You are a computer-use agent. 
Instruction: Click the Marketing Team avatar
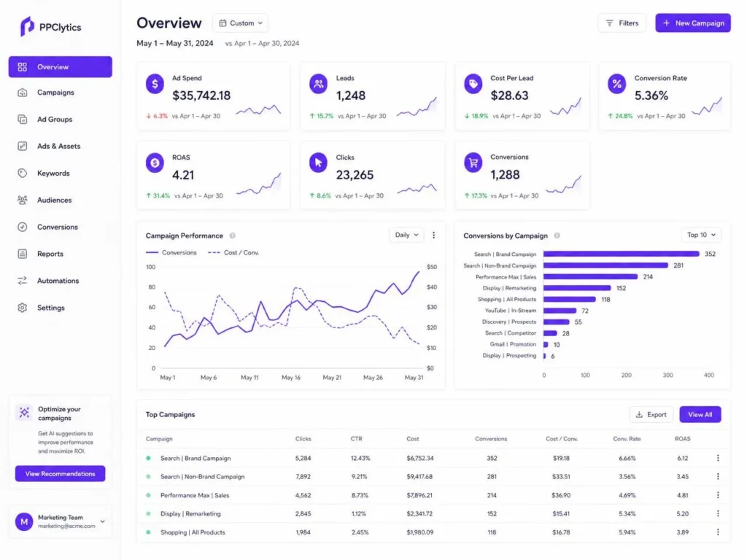[24, 521]
